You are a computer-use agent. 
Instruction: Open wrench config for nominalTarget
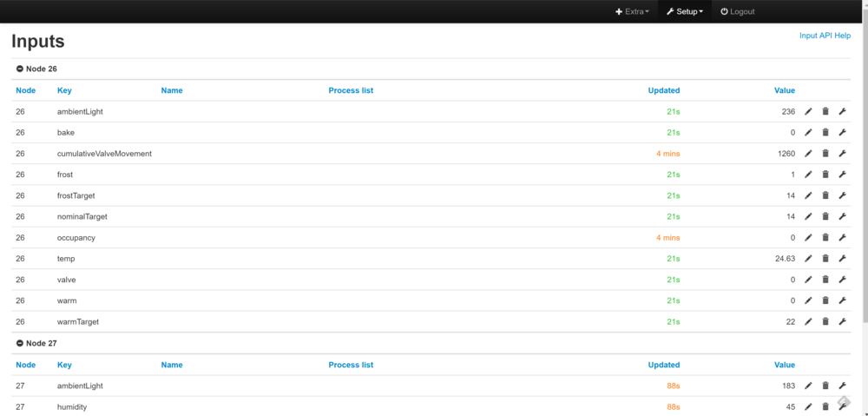[x=843, y=216]
